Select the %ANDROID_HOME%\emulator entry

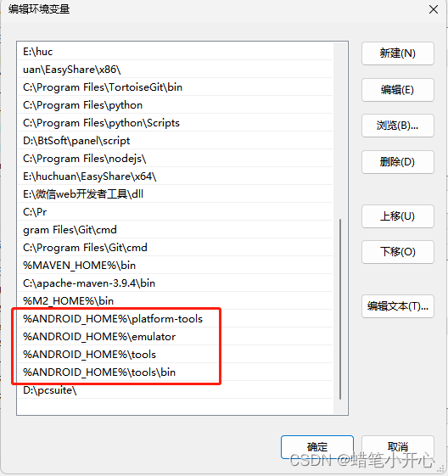176,337
